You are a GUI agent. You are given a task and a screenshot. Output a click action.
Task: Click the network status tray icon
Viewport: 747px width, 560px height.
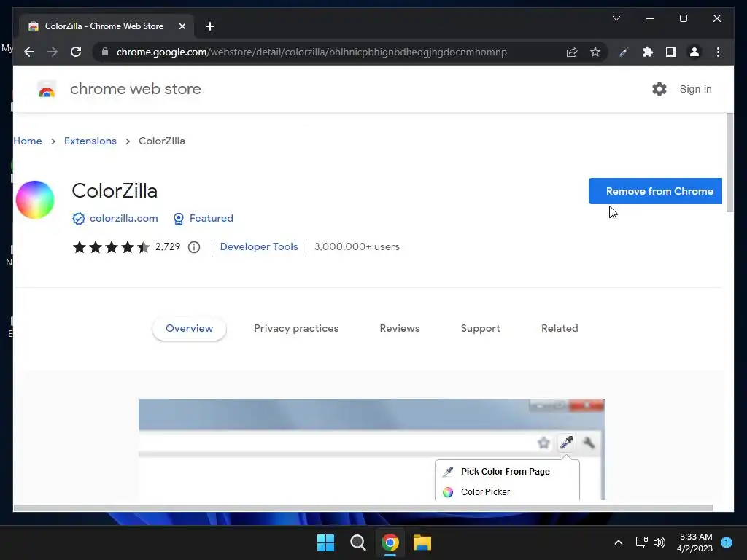coord(641,542)
